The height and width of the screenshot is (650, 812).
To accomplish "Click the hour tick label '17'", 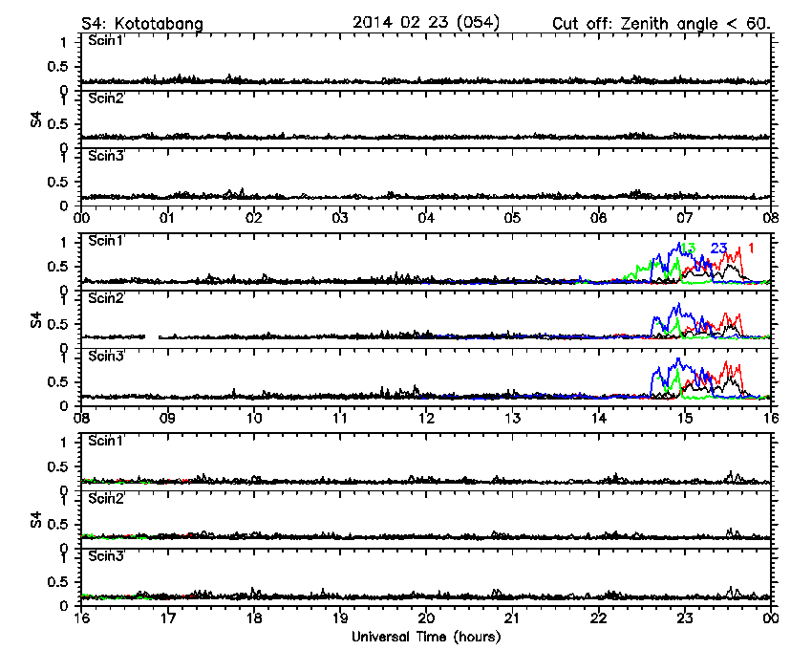I will click(167, 617).
